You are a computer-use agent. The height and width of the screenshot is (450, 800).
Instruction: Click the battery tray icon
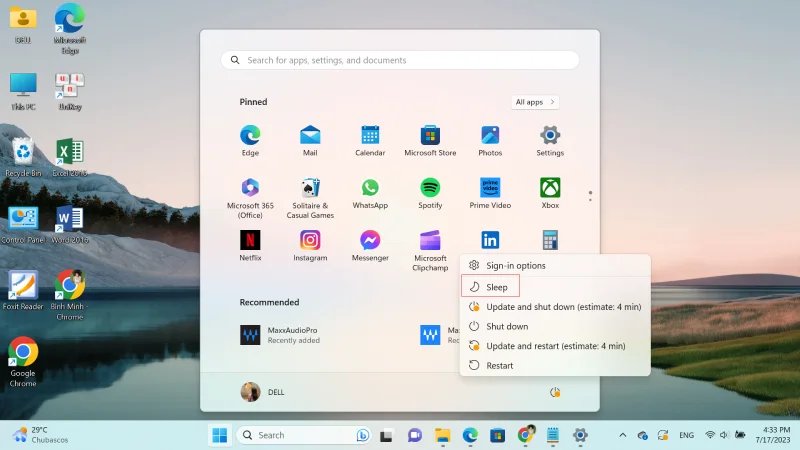[740, 435]
